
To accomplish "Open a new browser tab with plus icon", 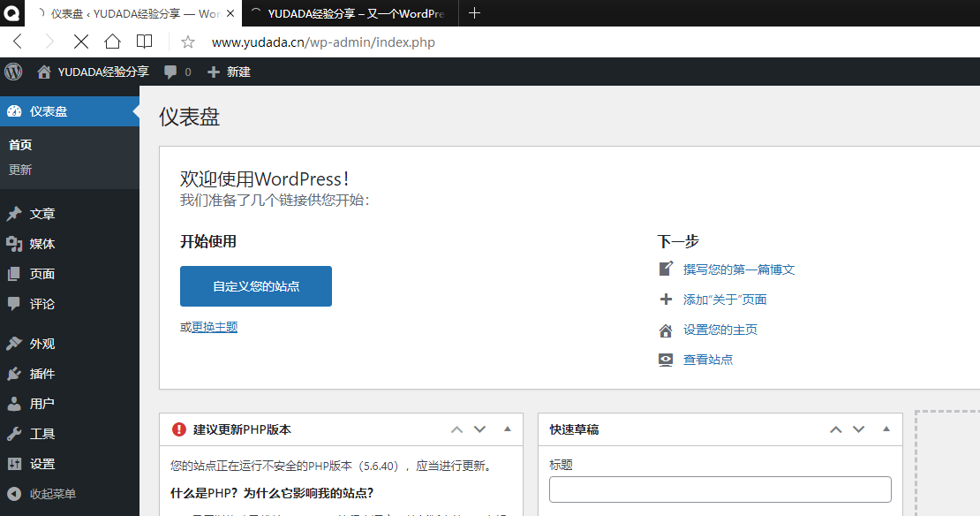I will pos(474,12).
